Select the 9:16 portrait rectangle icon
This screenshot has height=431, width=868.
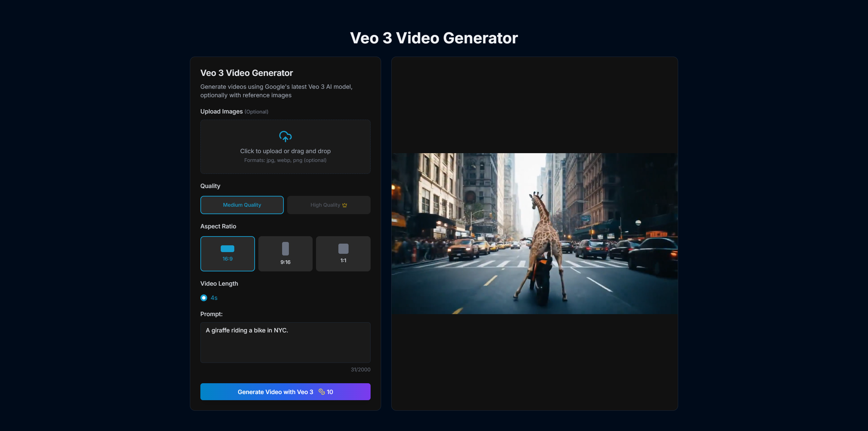285,249
